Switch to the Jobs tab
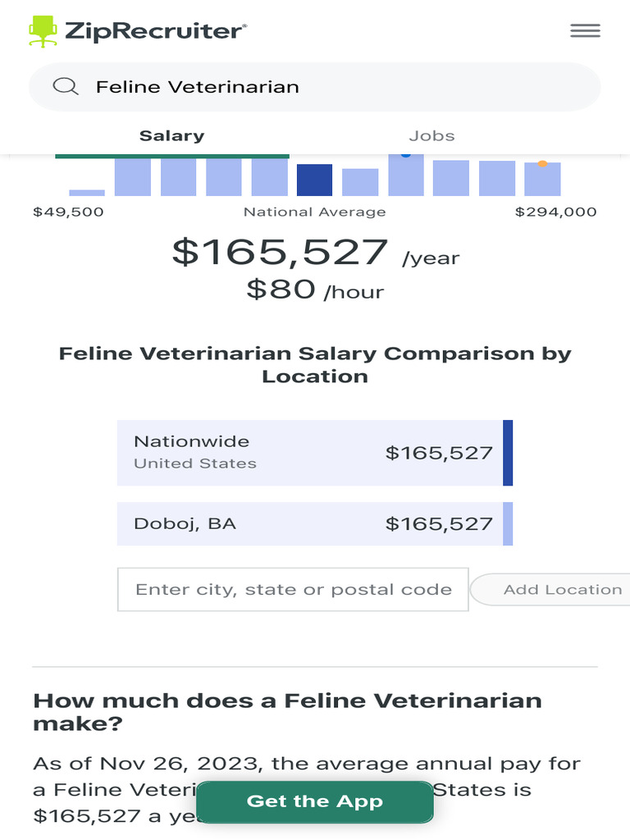This screenshot has height=840, width=630. pyautogui.click(x=431, y=136)
